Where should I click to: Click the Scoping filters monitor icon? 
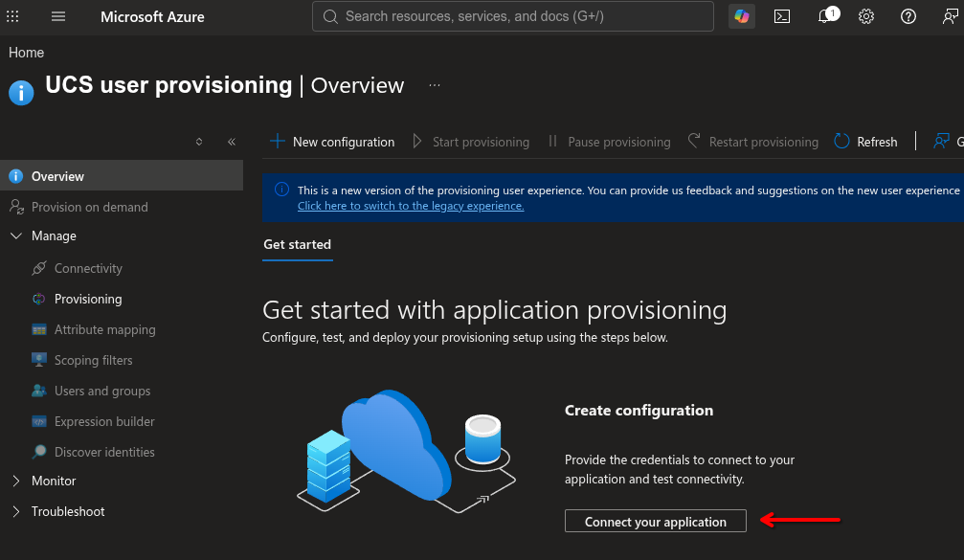pyautogui.click(x=38, y=360)
